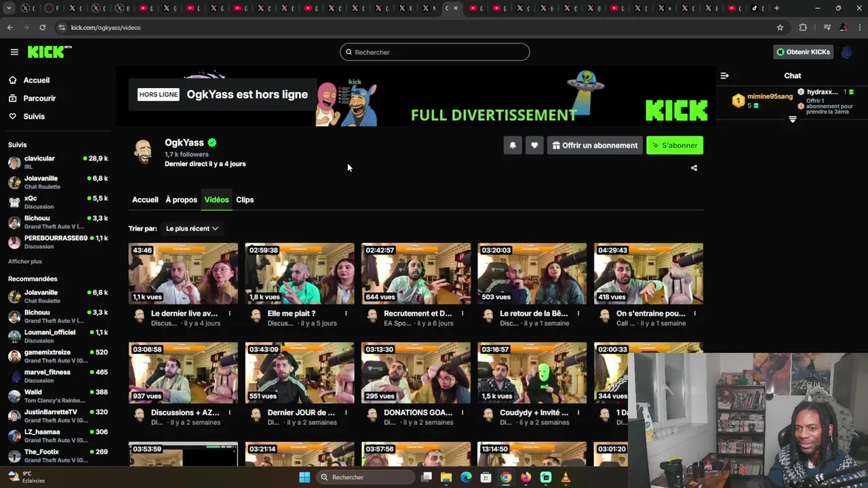Click 'Afficher plus' in Suivis list
This screenshot has width=868, height=488.
tap(25, 262)
